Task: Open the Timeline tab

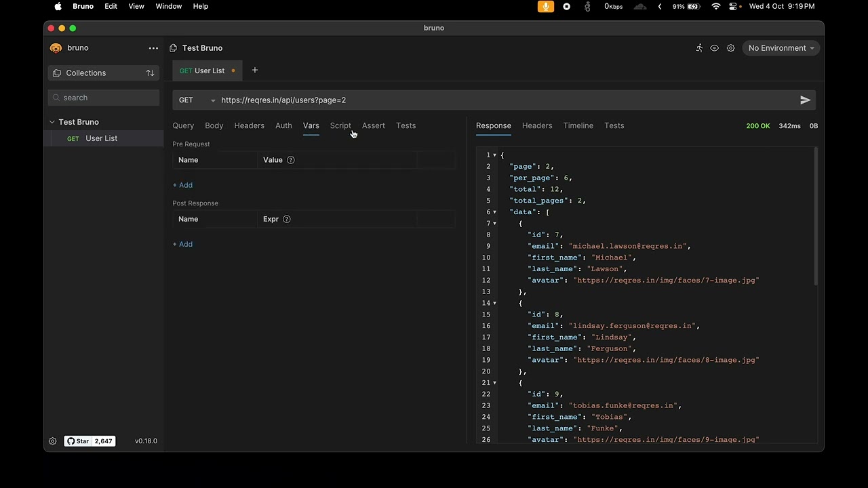Action: [x=578, y=125]
